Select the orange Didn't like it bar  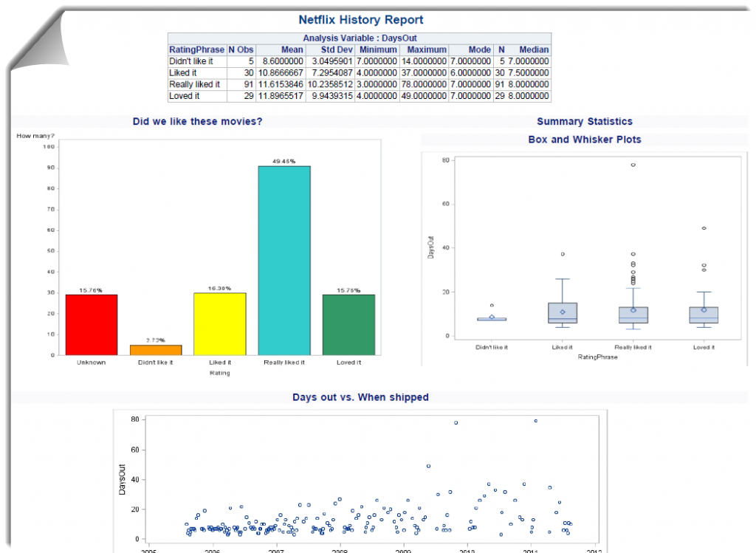pyautogui.click(x=155, y=350)
